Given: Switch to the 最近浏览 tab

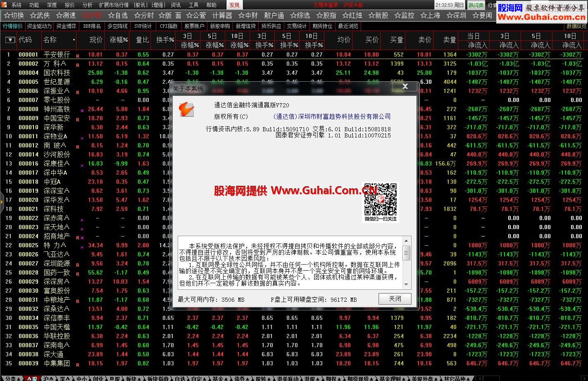Looking at the screenshot, I should pyautogui.click(x=348, y=26).
